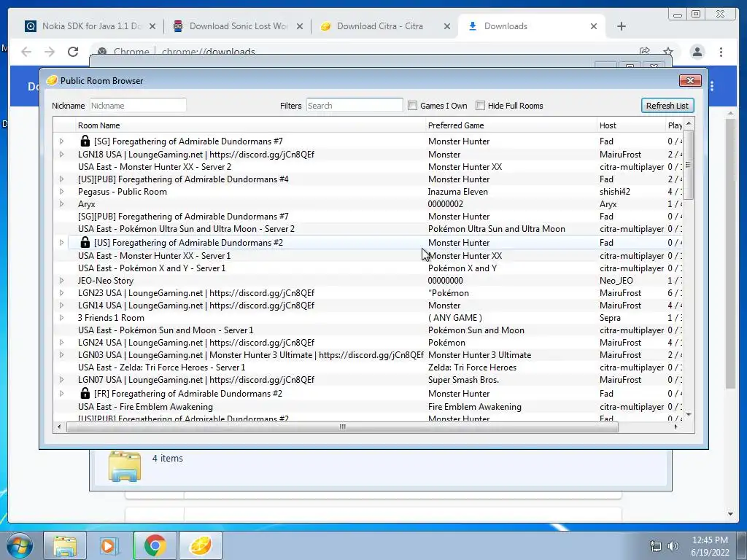Click the Nickname input field
Viewport: 747px width, 560px height.
coord(138,105)
